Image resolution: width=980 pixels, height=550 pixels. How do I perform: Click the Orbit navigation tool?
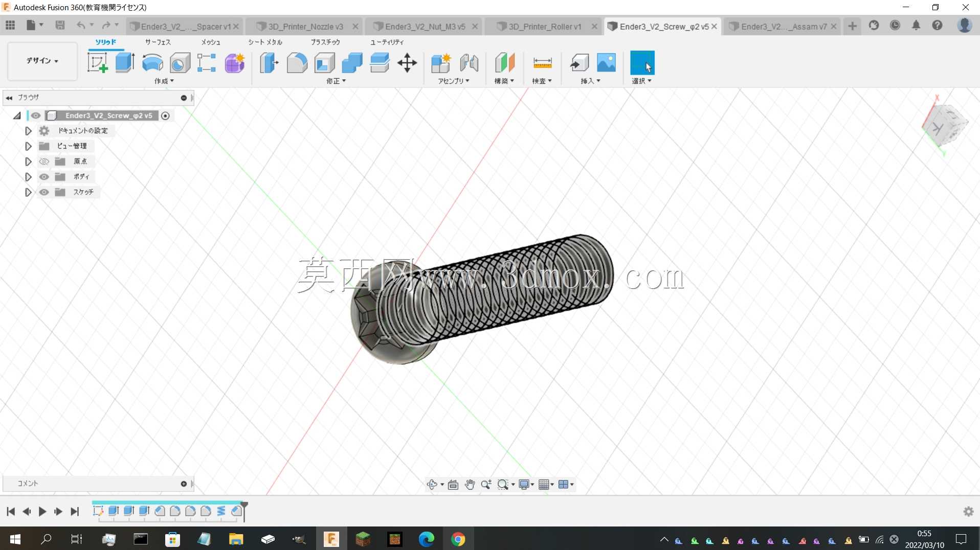pos(432,485)
